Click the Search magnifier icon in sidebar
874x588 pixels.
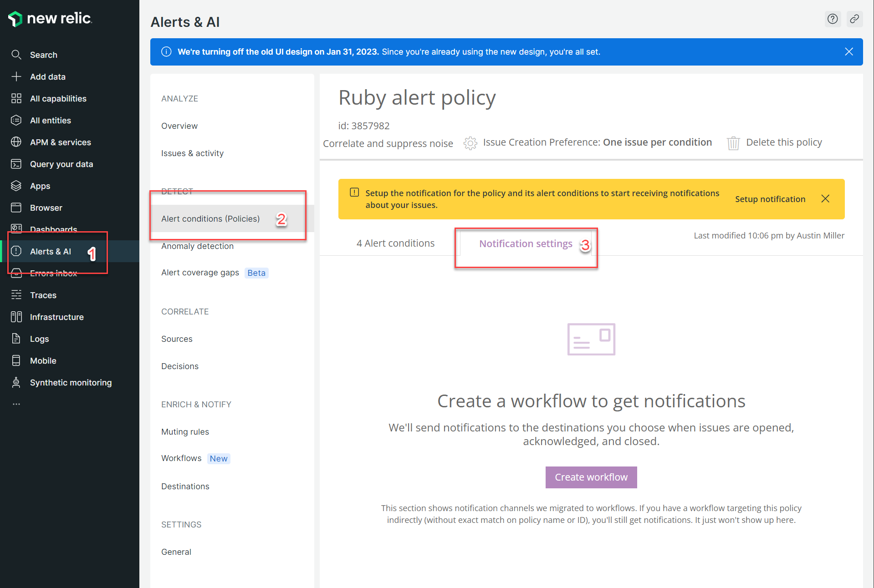(x=16, y=55)
